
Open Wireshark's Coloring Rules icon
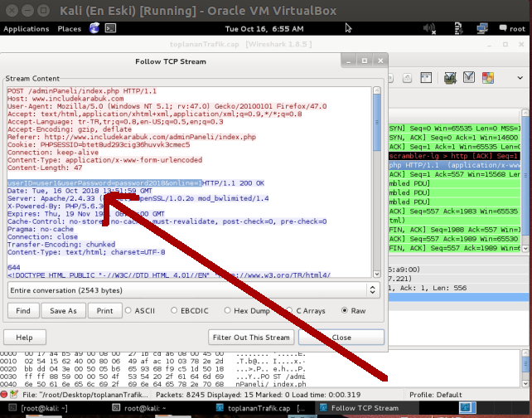(x=488, y=78)
